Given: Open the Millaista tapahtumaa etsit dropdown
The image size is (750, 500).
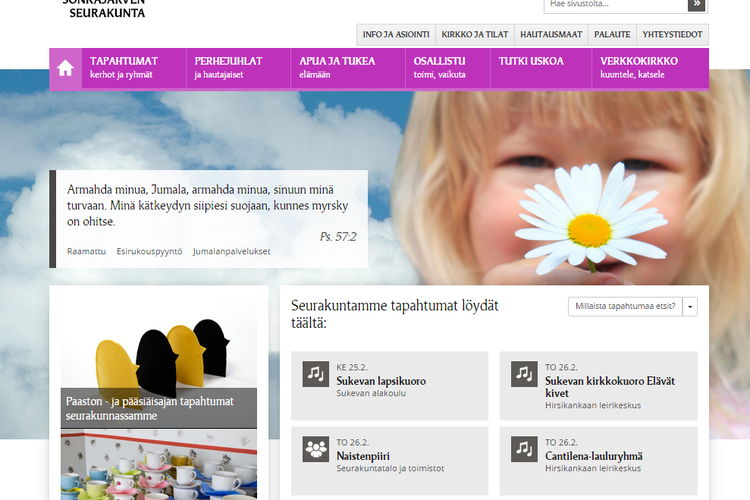Looking at the screenshot, I should point(626,306).
